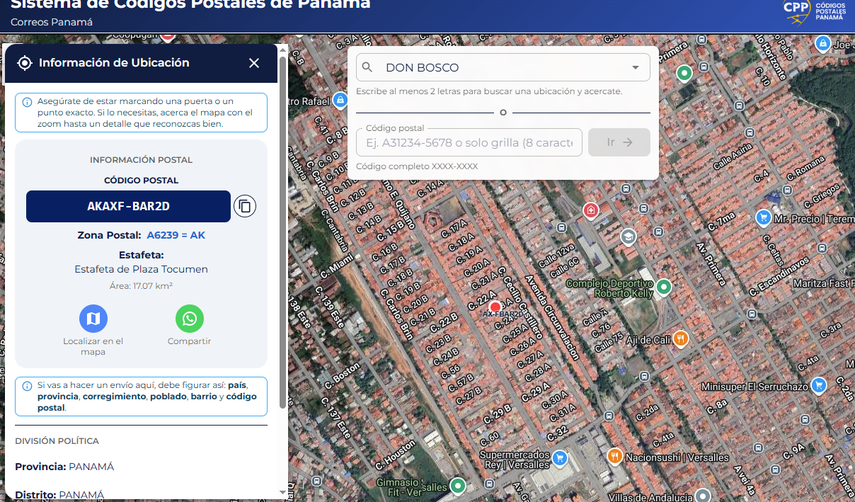Focus the DON BOSCO location search field
The width and height of the screenshot is (855, 502).
[x=503, y=68]
